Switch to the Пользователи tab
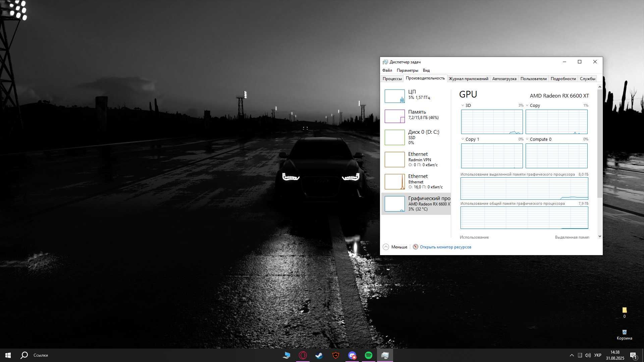Screen dimensions: 644x362 coord(533,79)
